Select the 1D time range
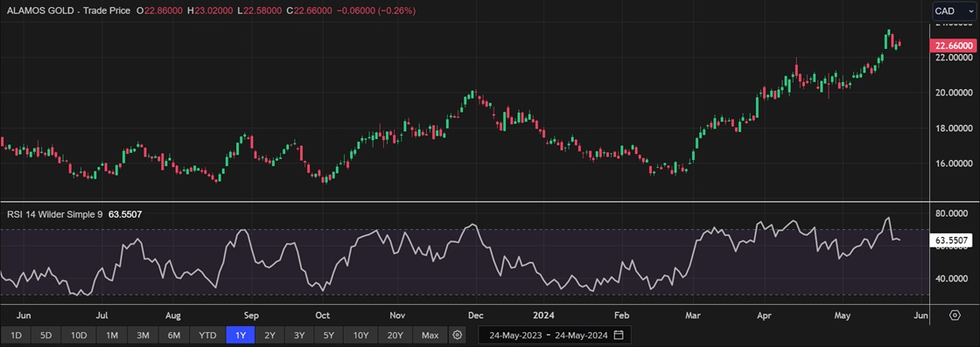Viewport: 980px width, 347px height. click(17, 335)
